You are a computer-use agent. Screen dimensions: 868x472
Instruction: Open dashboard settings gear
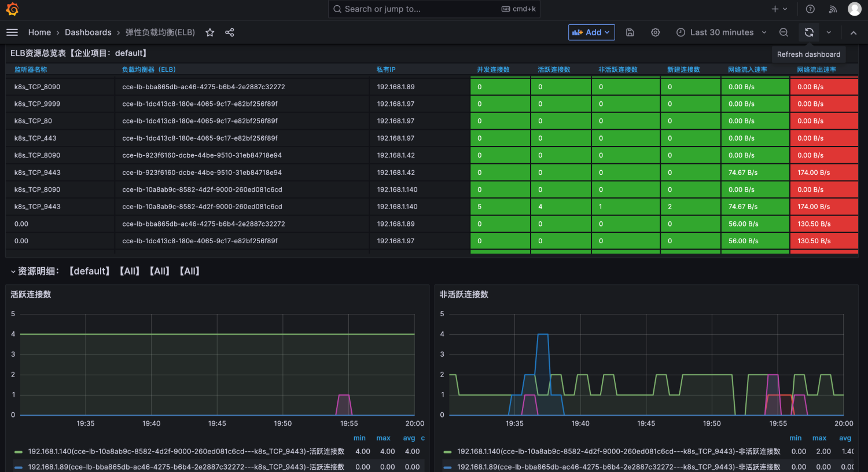(x=655, y=32)
